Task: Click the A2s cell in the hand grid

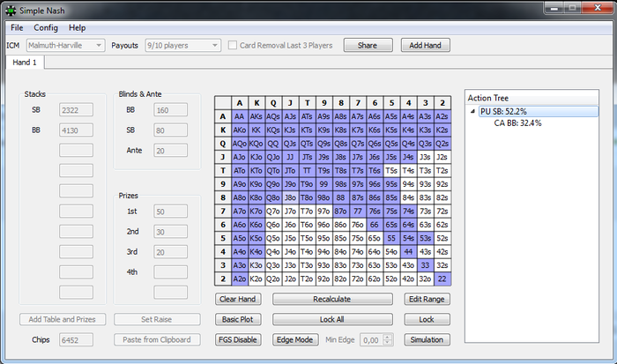Action: [x=442, y=116]
